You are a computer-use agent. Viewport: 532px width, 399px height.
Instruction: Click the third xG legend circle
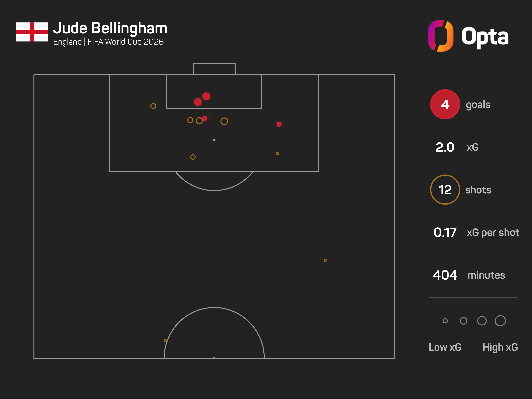point(482,321)
